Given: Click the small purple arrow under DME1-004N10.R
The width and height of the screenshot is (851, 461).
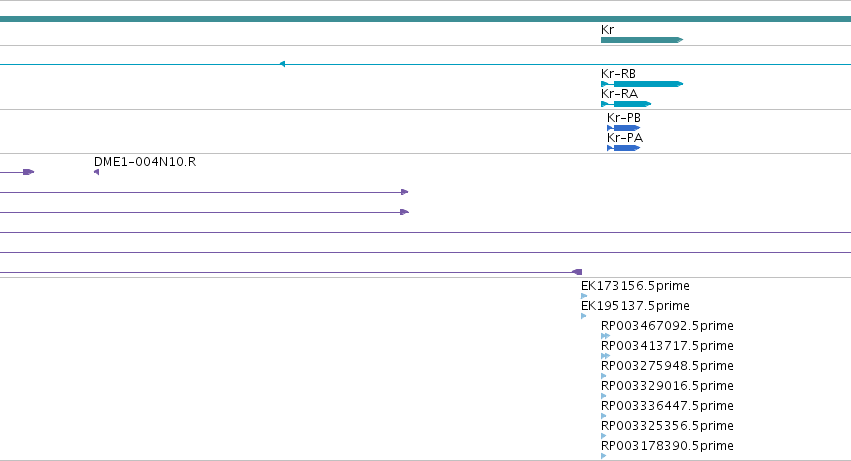Looking at the screenshot, I should [x=97, y=172].
